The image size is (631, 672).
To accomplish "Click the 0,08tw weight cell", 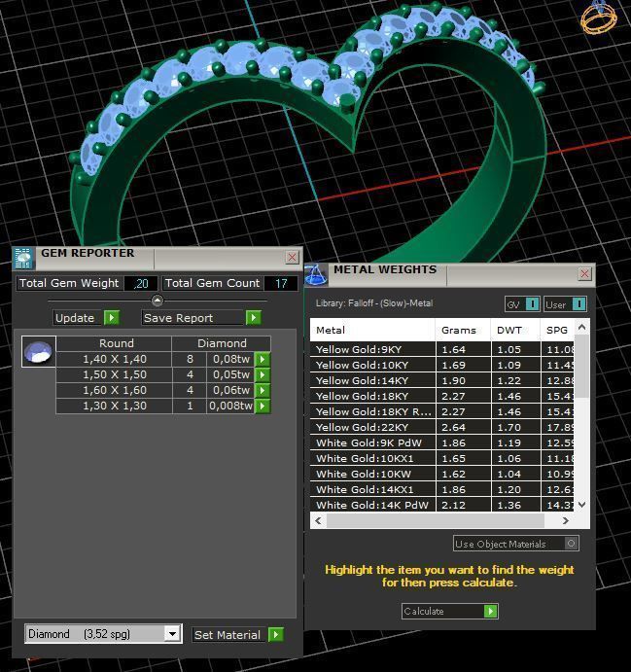I will (x=230, y=359).
